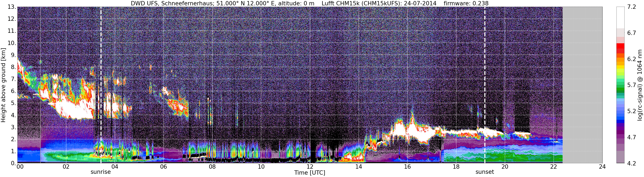
Task: Click the '5.7' colorbar tick label
Action: [632, 85]
